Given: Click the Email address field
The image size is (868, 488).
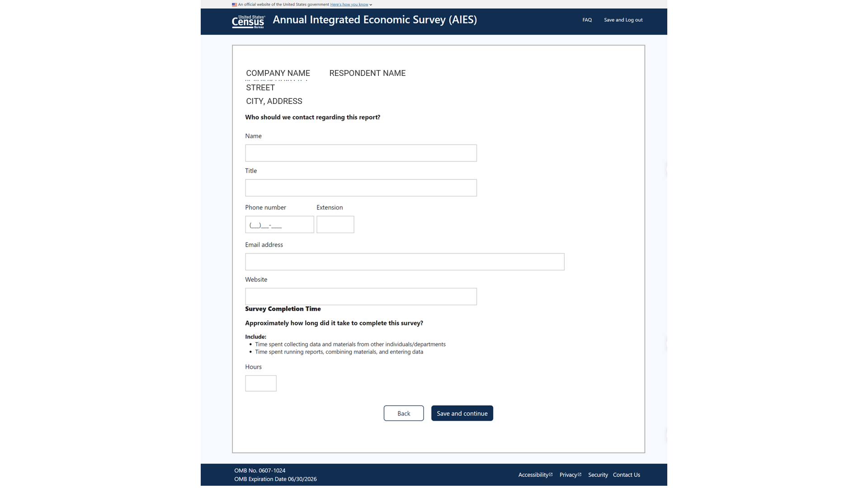Looking at the screenshot, I should pyautogui.click(x=405, y=262).
